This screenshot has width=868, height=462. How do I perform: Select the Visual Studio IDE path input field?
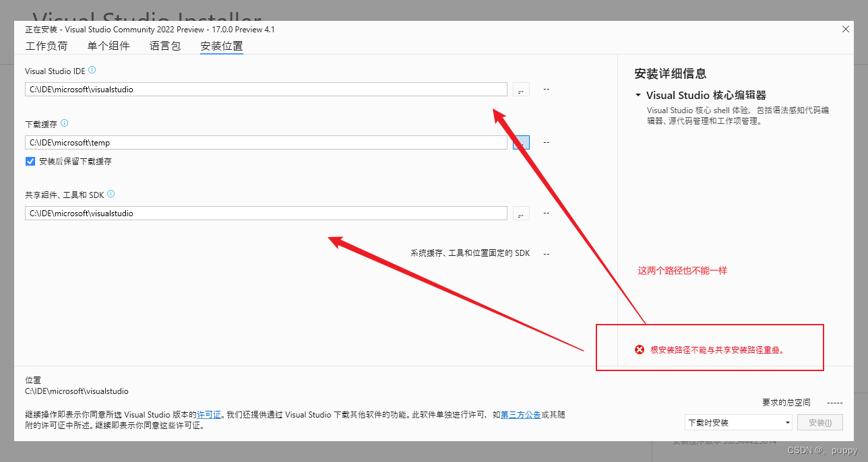coord(266,89)
